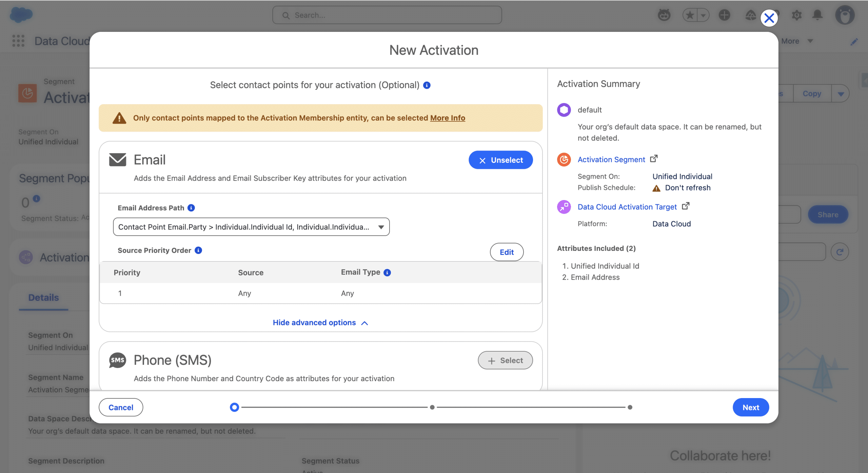Switch to the Details tab
This screenshot has height=473, width=868.
43,297
